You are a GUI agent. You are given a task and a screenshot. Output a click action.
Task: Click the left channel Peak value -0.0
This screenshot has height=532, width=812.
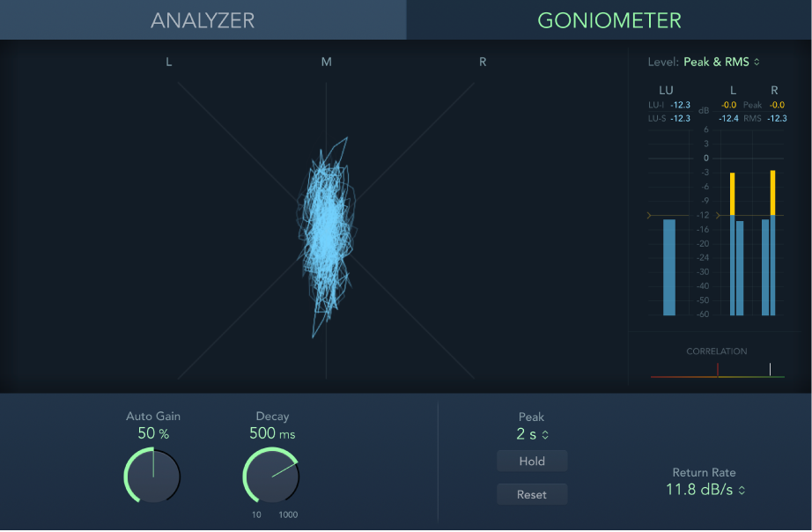(x=728, y=104)
